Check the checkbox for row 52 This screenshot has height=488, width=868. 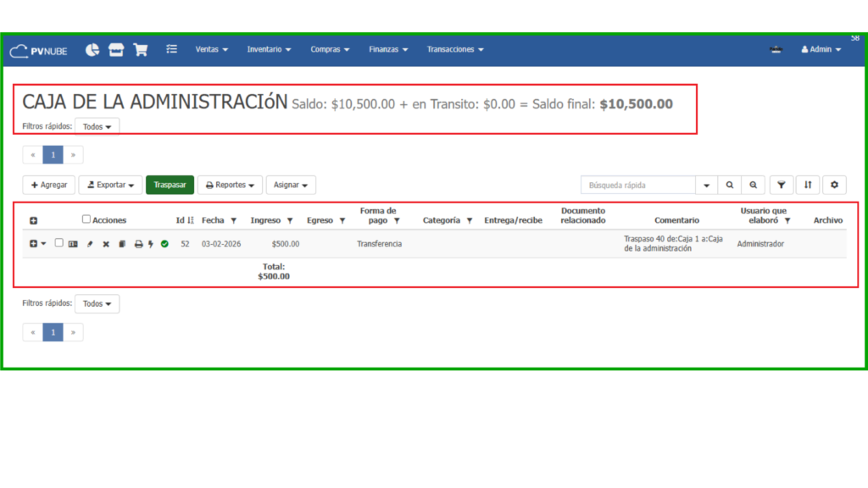click(x=58, y=243)
